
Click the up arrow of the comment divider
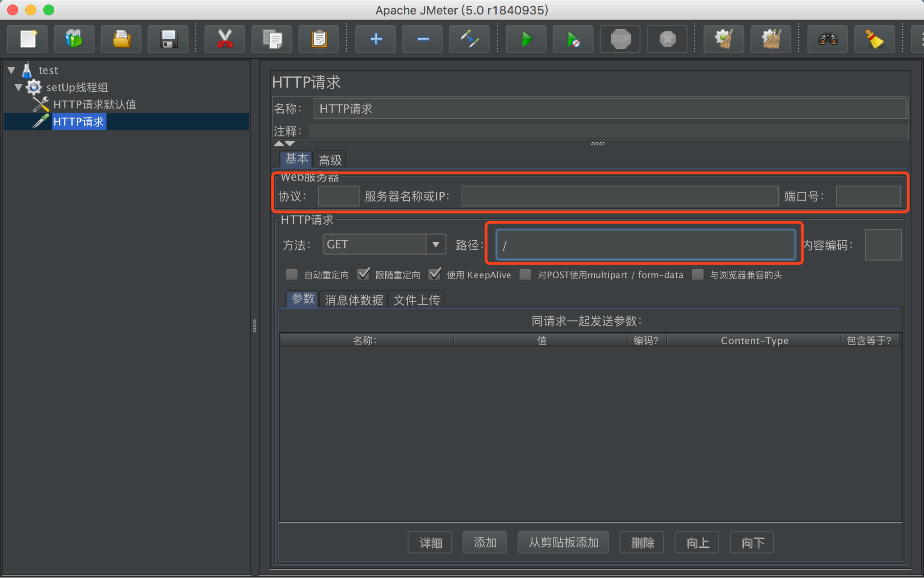(279, 144)
